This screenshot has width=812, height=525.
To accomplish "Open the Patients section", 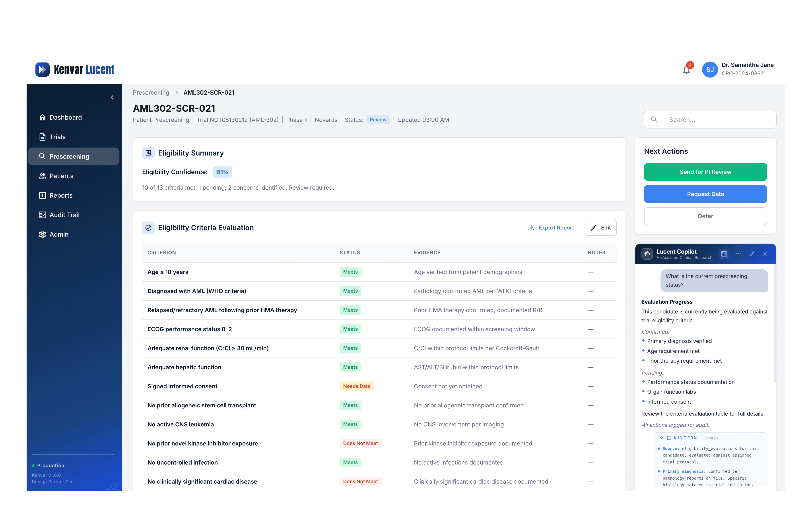I will [x=74, y=176].
